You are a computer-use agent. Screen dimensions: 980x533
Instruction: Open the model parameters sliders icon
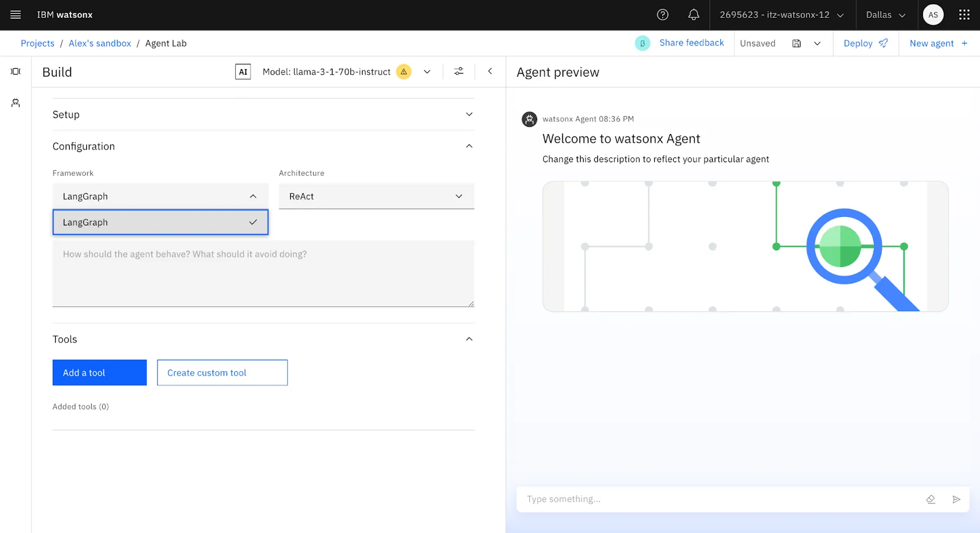tap(459, 72)
